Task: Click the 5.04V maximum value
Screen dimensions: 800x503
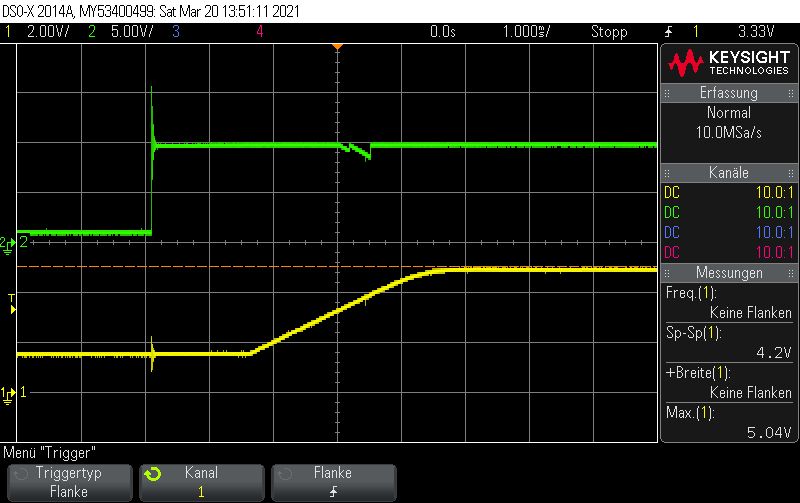Action: [769, 433]
